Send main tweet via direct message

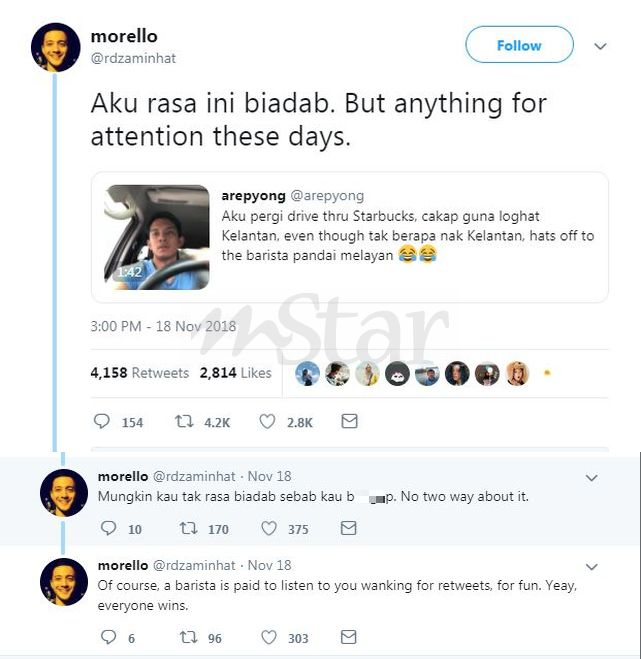point(349,422)
